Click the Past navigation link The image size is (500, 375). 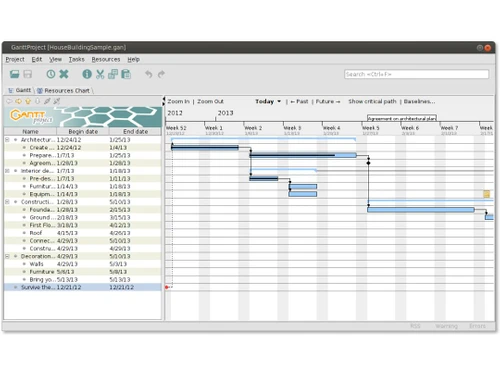[299, 101]
